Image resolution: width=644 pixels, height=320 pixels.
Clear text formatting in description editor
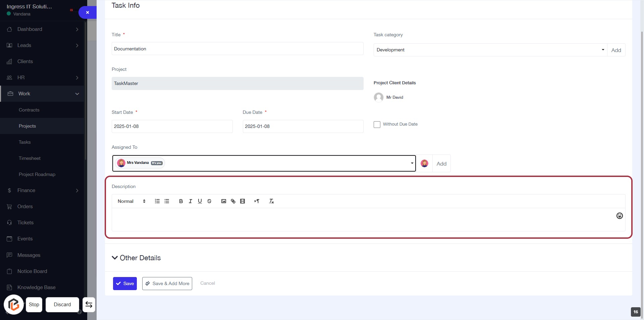[271, 201]
